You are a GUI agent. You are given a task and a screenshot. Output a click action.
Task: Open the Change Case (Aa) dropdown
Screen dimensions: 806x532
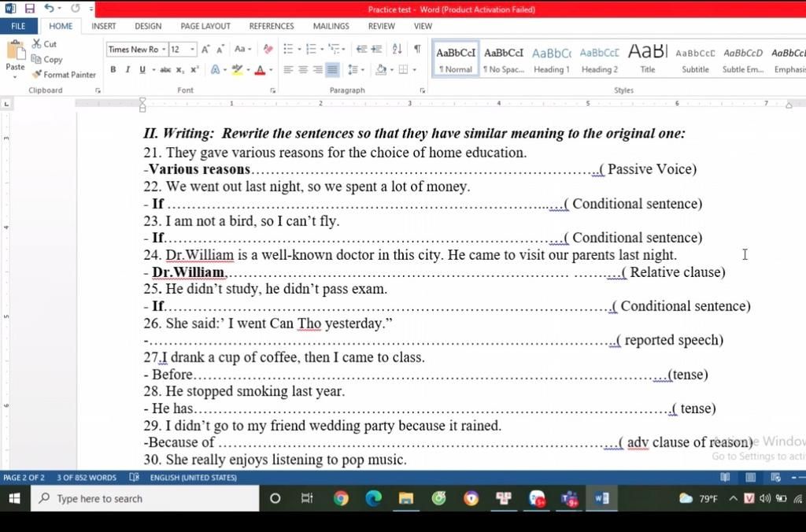click(242, 50)
